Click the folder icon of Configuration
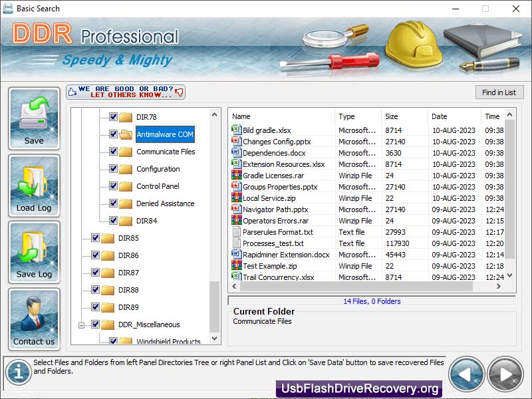This screenshot has width=532, height=399. pos(126,169)
